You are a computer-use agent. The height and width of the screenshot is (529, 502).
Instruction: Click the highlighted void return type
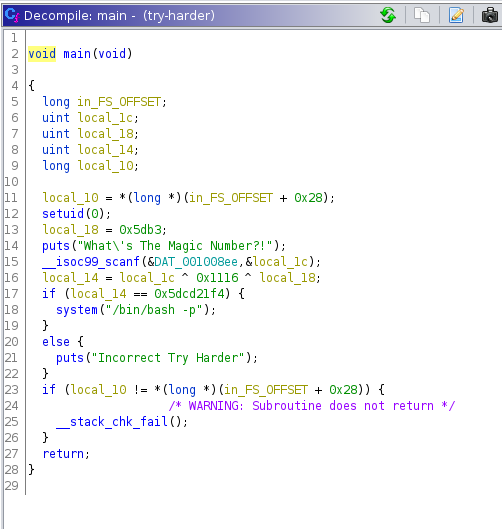coord(42,54)
